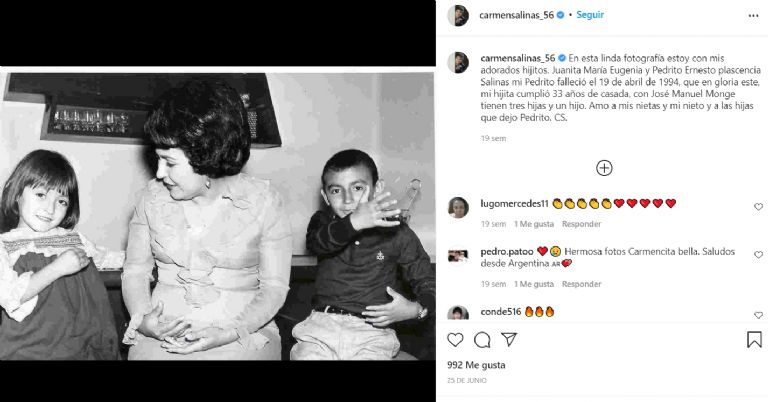Like lugomercedes11's comment with the small heart
Image resolution: width=768 pixels, height=402 pixels.
(x=758, y=207)
